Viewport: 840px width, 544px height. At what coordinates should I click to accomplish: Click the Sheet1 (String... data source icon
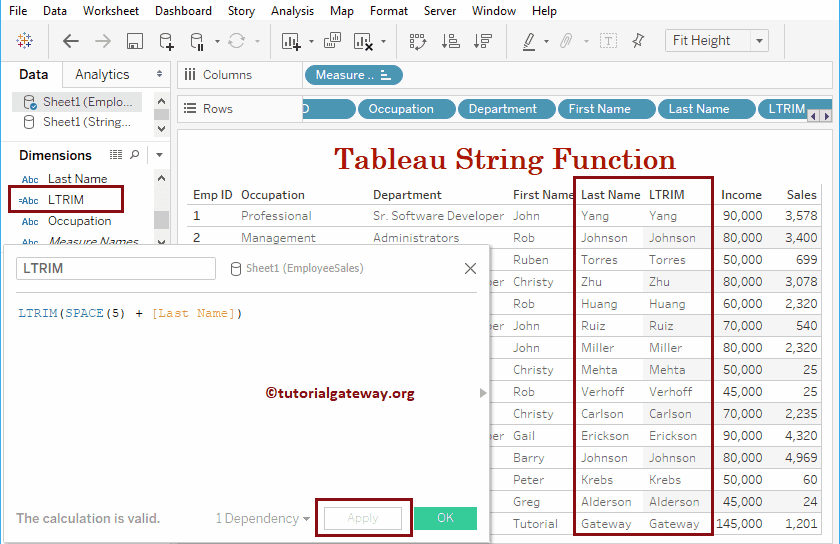29,122
